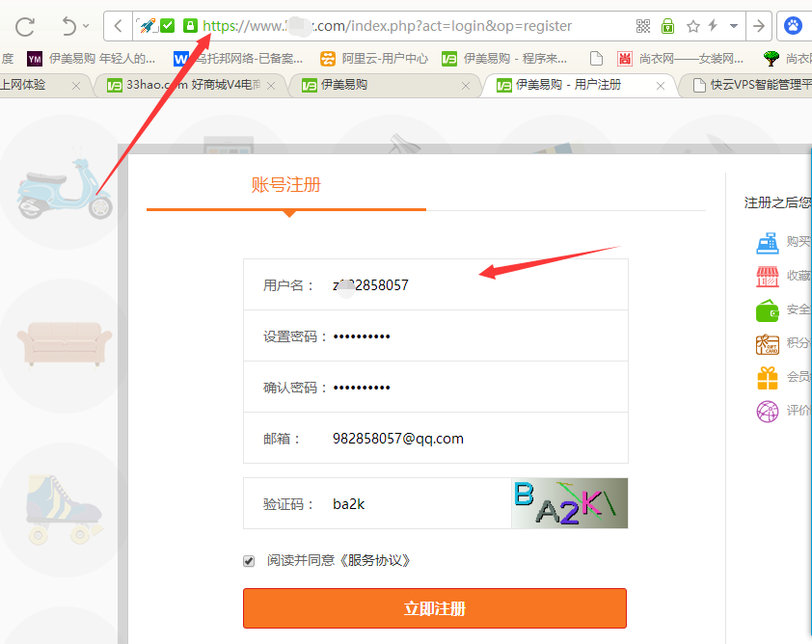Switch to the 伊美易购 tab
812x644 pixels.
pos(386,85)
